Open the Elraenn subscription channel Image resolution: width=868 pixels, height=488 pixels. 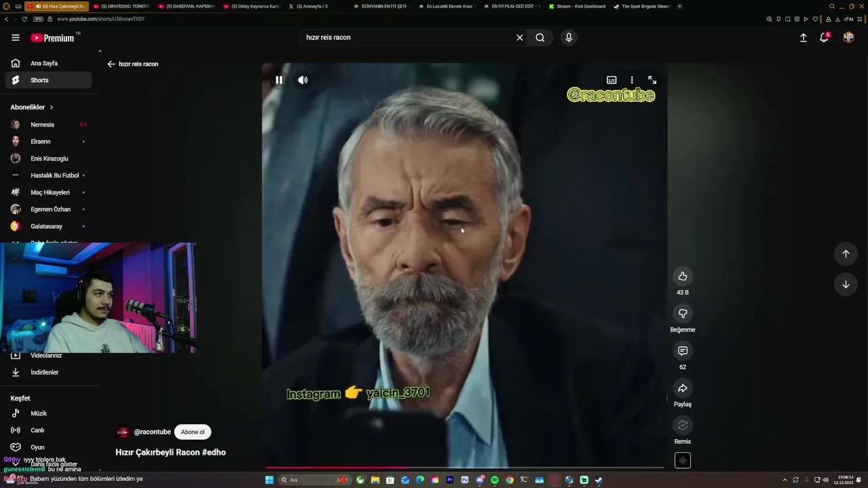click(48, 142)
